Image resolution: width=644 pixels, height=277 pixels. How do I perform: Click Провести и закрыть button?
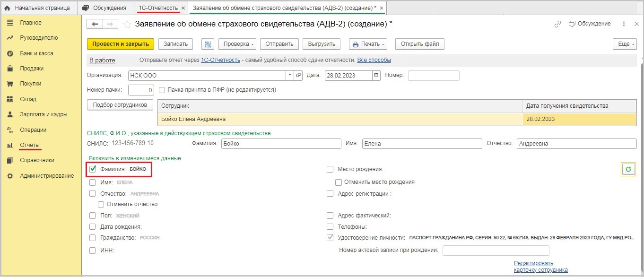click(x=121, y=44)
